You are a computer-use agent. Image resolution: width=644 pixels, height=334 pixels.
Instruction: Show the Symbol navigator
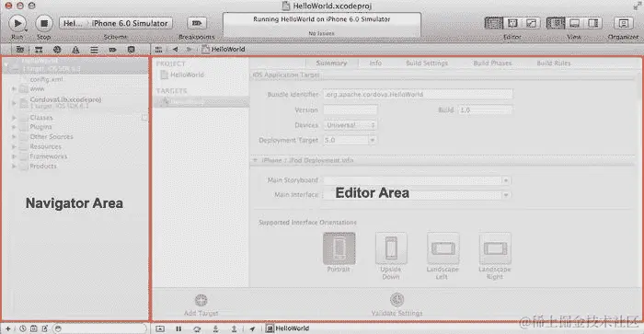pos(39,50)
